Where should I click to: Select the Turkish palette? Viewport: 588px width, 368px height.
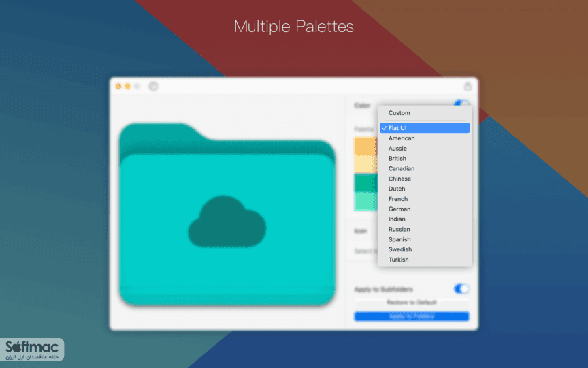425,260
